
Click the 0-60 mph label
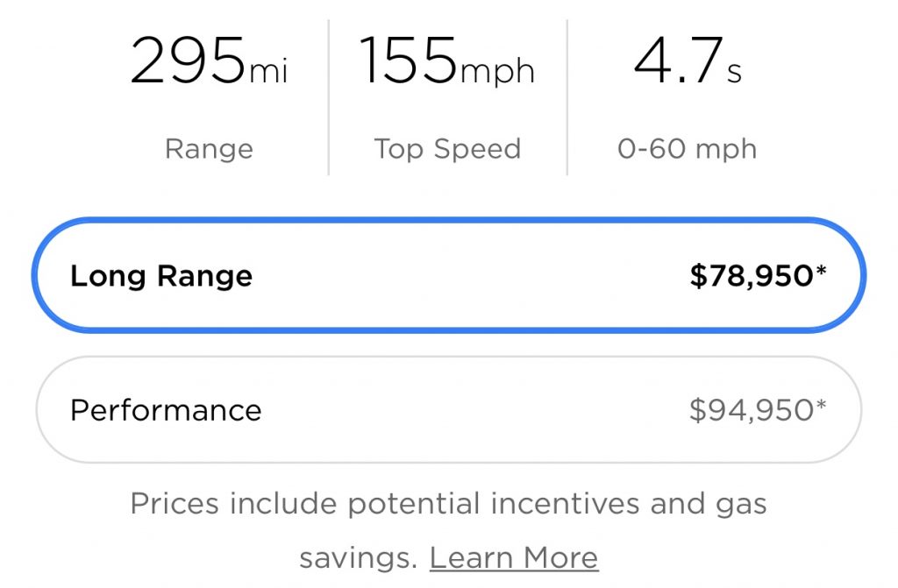click(688, 149)
